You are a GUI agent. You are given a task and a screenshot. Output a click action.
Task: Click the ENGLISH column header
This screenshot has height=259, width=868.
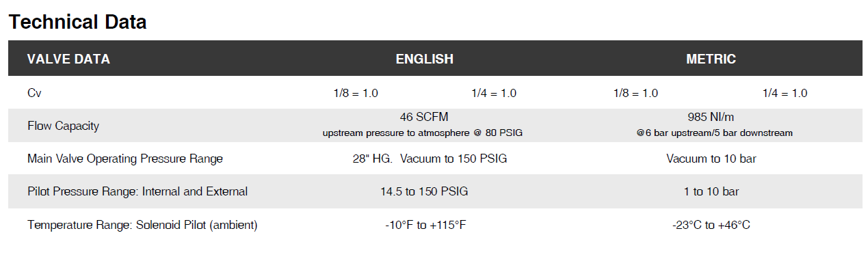424,59
